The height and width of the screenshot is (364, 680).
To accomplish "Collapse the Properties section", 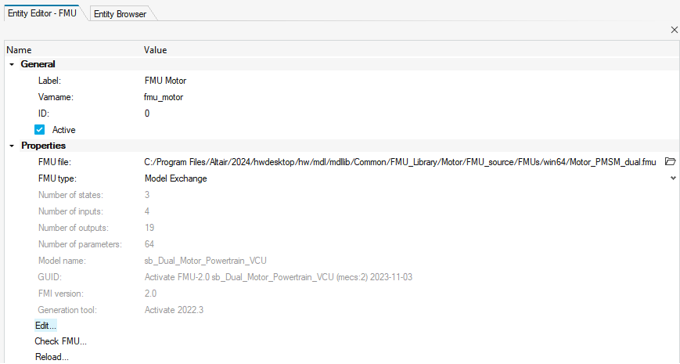I will pos(12,146).
